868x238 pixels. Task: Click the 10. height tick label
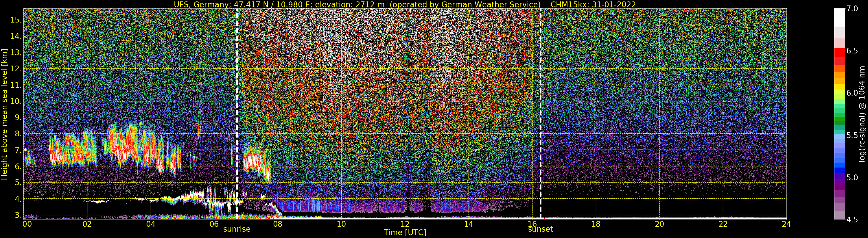[x=16, y=101]
